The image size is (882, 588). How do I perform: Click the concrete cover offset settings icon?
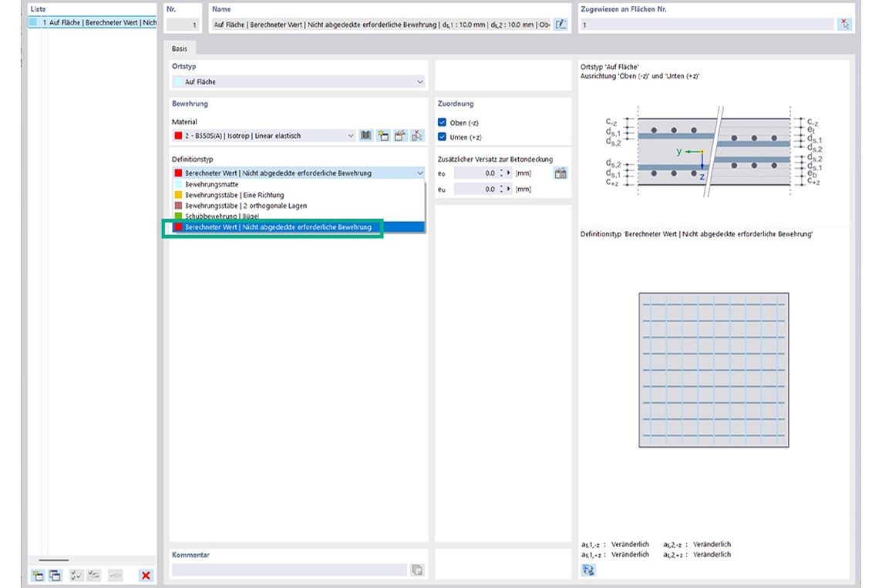click(561, 173)
